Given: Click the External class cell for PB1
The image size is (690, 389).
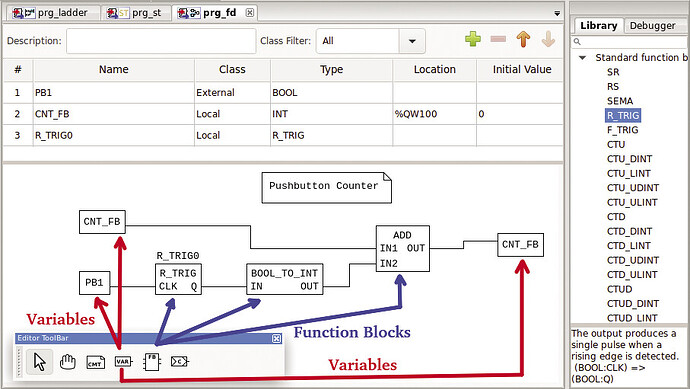Looking at the screenshot, I should 232,93.
